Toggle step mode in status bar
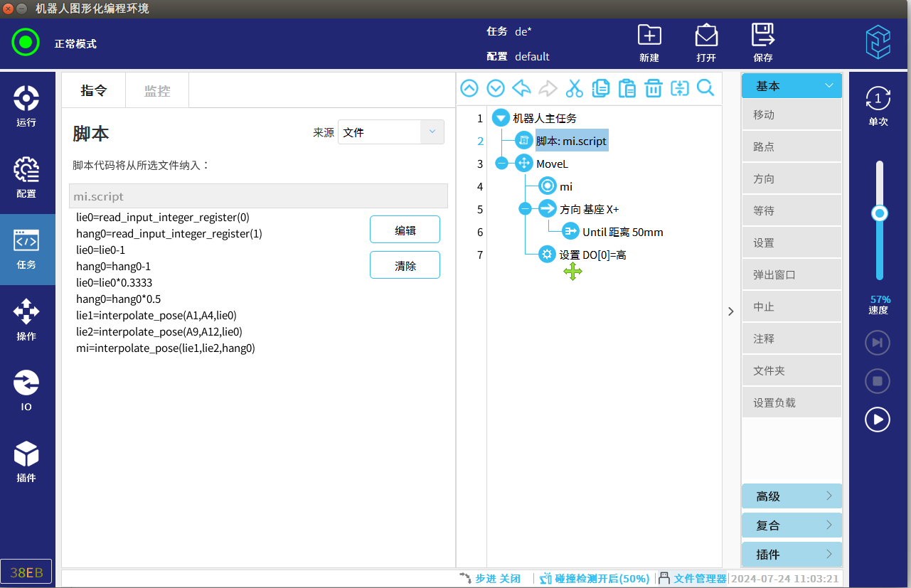This screenshot has height=588, width=911. click(x=491, y=579)
